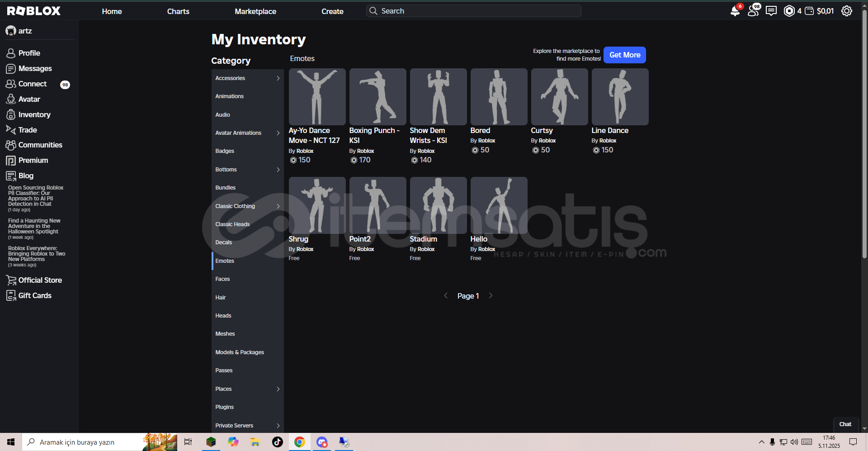Open the notifications bell icon
Viewport: 868px width, 451px height.
point(736,11)
